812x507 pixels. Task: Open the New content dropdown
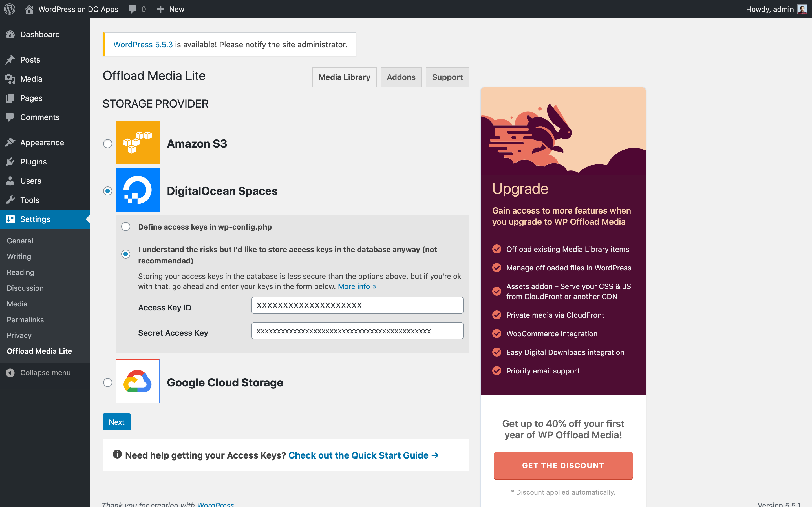click(x=171, y=9)
